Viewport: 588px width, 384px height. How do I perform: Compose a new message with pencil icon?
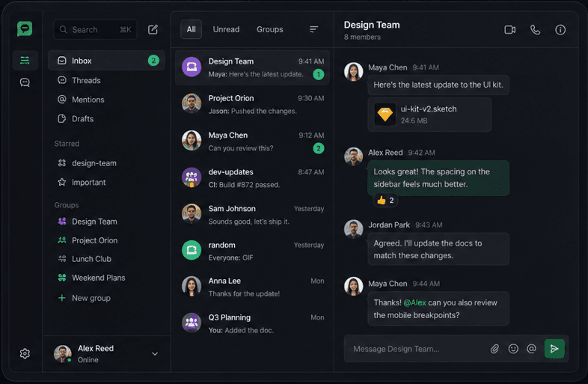pyautogui.click(x=153, y=30)
